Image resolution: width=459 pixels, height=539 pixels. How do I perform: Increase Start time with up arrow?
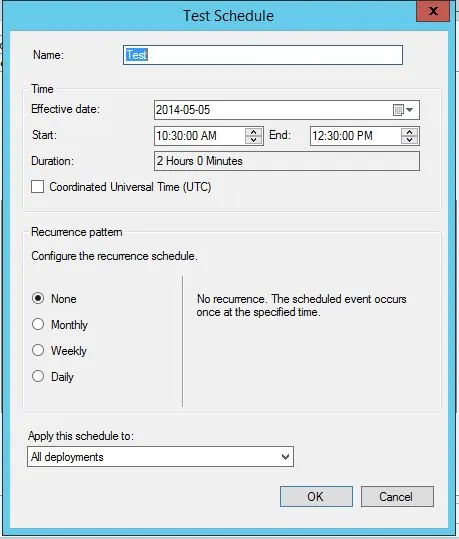[x=253, y=132]
